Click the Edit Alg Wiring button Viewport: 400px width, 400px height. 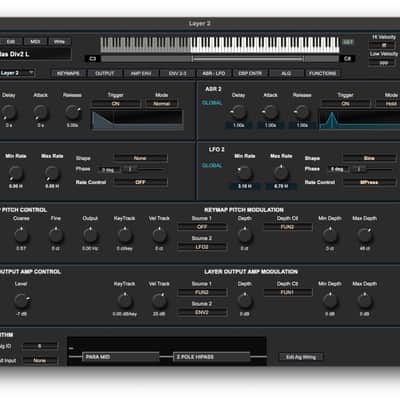tap(301, 357)
